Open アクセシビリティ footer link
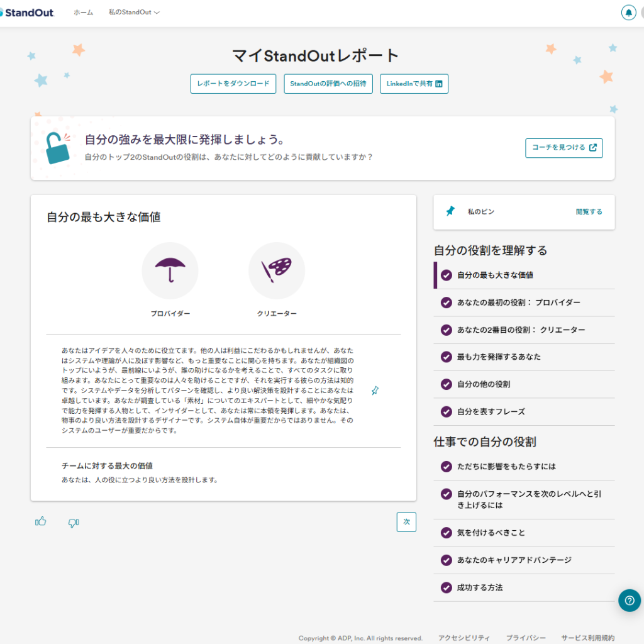The image size is (644, 644). pos(464,638)
